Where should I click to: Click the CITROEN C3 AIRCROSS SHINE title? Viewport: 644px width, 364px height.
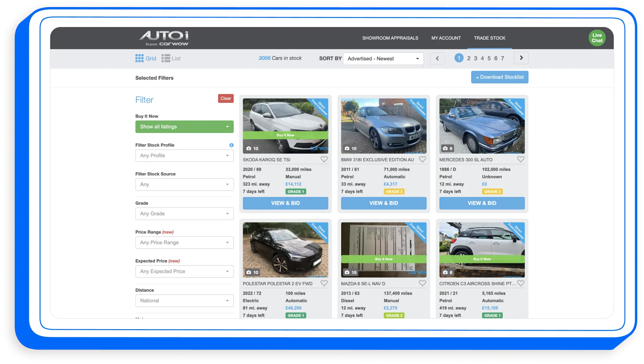pos(477,283)
